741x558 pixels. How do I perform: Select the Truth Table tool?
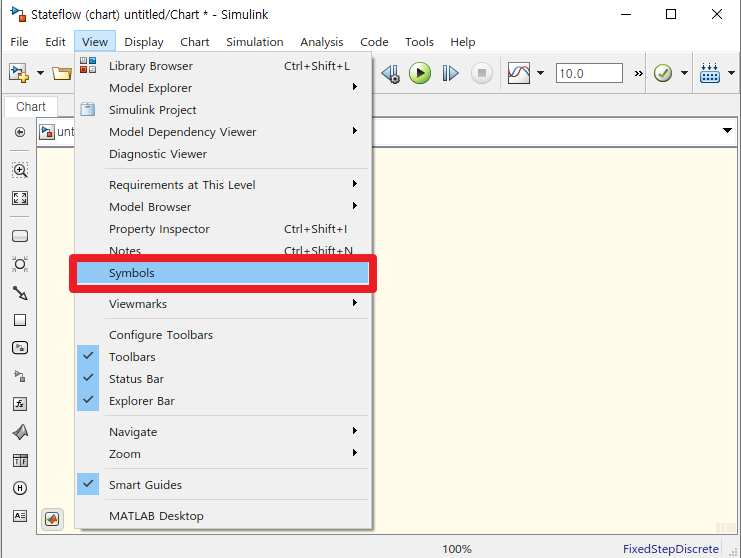pos(20,460)
